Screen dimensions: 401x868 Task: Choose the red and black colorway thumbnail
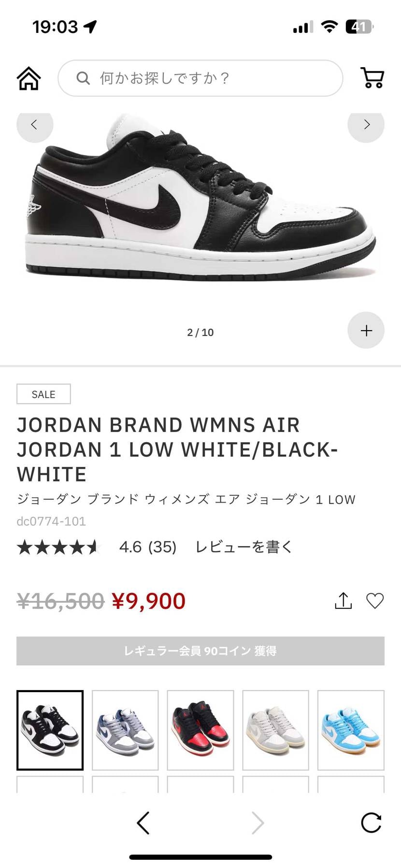(200, 730)
